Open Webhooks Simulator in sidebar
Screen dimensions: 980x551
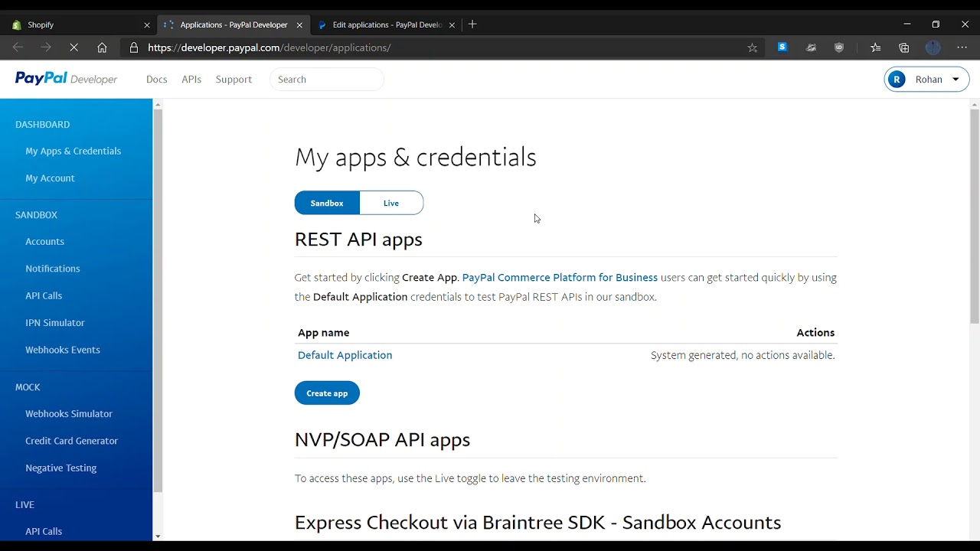tap(69, 414)
